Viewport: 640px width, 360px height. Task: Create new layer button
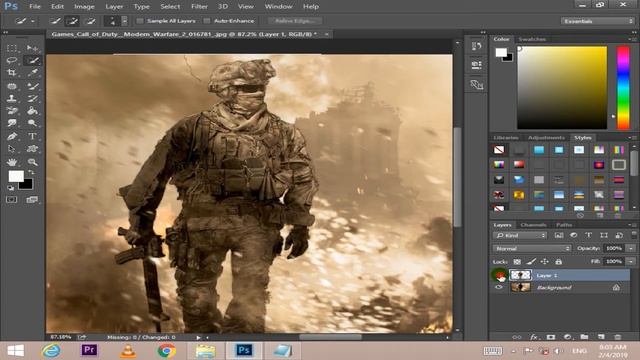(601, 337)
